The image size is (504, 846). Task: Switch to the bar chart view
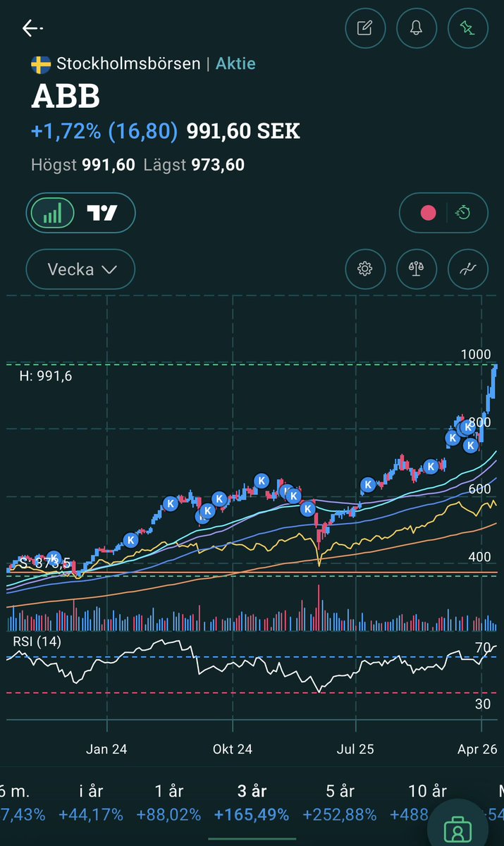click(x=53, y=212)
